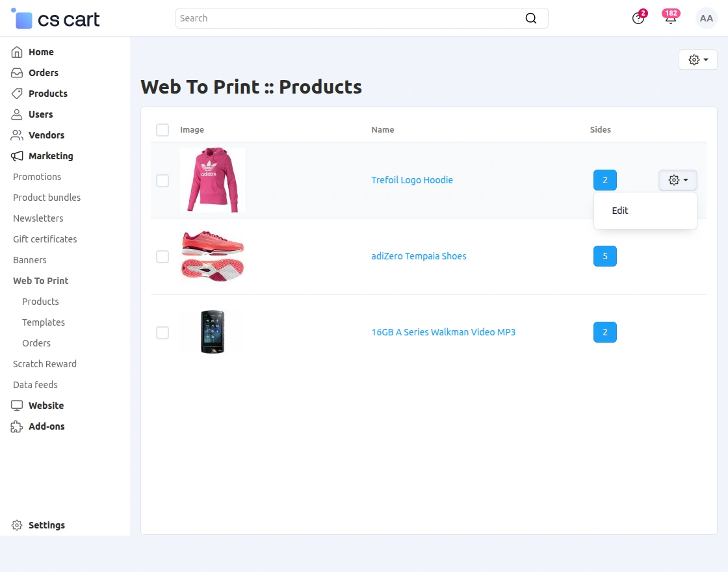
Task: Open the gear dropdown above the product list
Action: tap(697, 59)
